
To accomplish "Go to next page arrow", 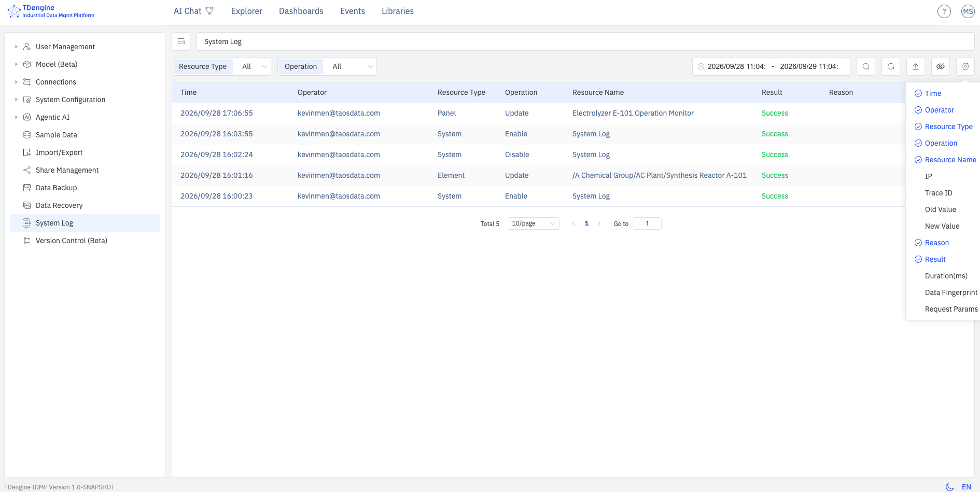I will click(x=599, y=223).
